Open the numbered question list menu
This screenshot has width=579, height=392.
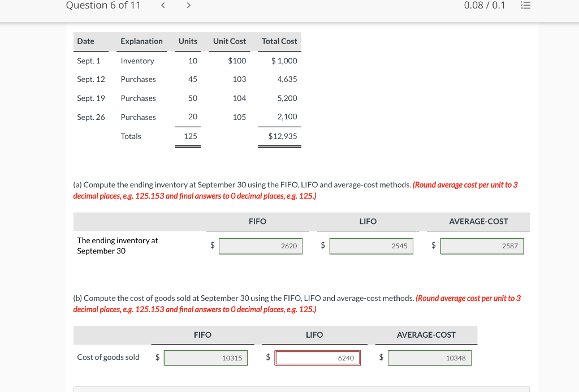(526, 5)
